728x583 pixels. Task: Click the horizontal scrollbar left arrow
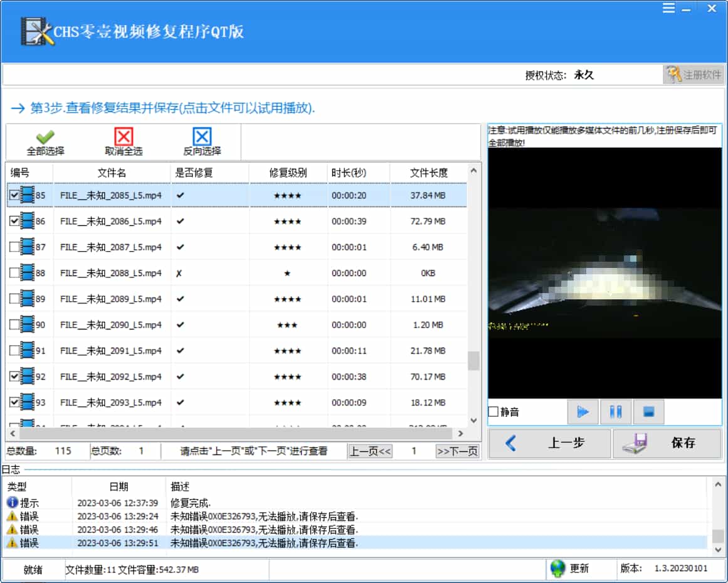(13, 434)
